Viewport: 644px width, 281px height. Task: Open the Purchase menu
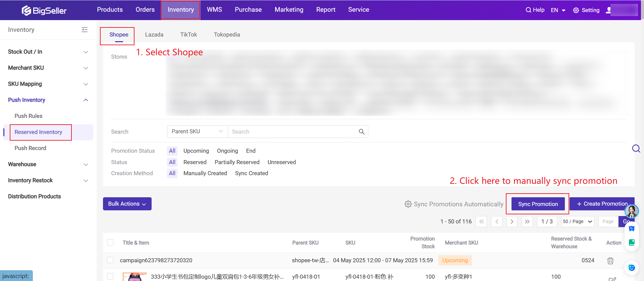coord(248,10)
